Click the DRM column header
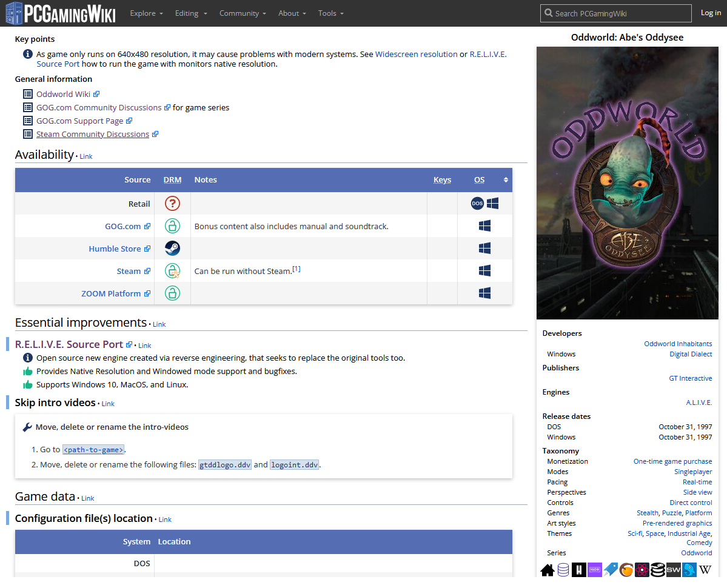Viewport: 727px width, 588px height. (172, 180)
